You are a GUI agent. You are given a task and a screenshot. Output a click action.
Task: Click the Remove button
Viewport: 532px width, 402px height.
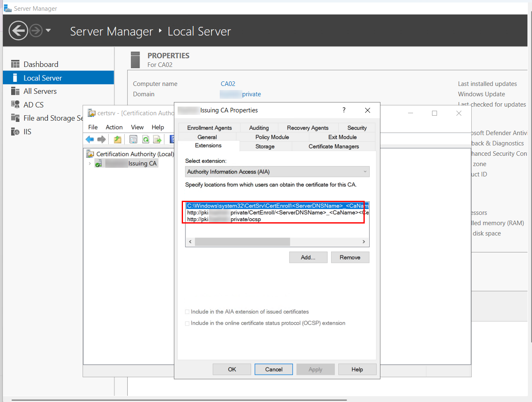[350, 257]
